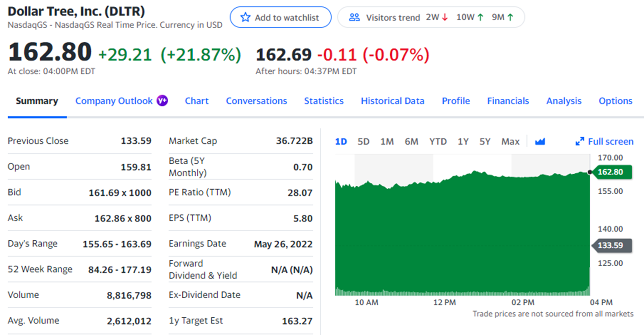Click the 52 Week Range value 84.26 - 177.19
This screenshot has width=644, height=335.
point(120,269)
